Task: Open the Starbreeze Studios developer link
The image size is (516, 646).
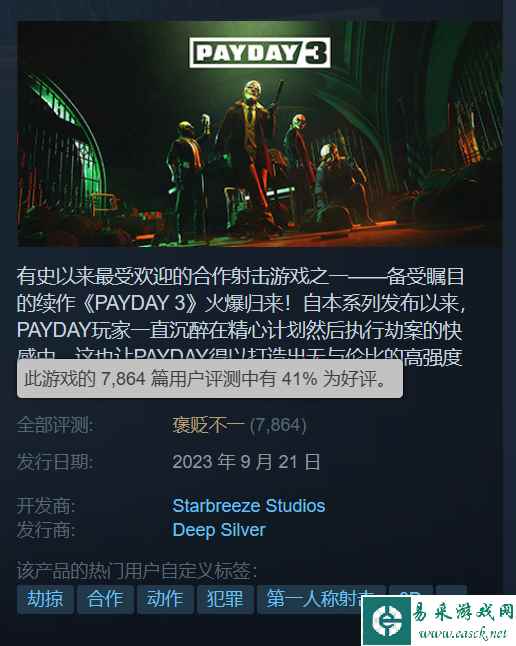Action: coord(249,506)
